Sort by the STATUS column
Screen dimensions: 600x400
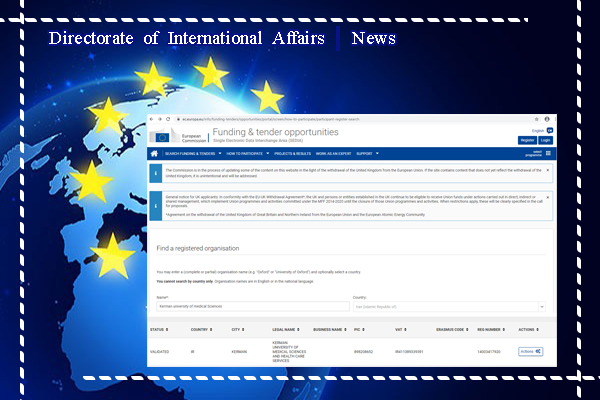tap(159, 330)
